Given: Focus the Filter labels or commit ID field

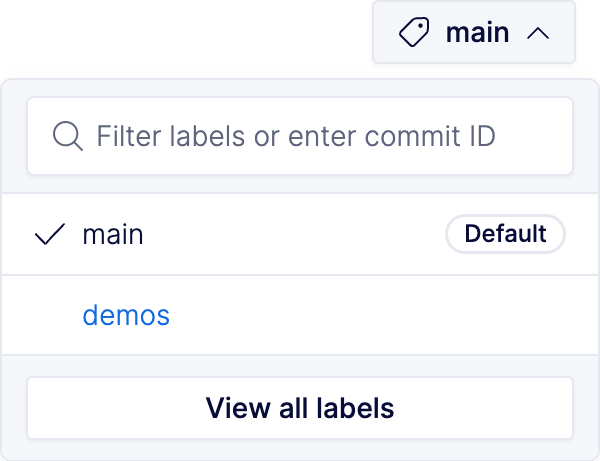Looking at the screenshot, I should tap(300, 136).
